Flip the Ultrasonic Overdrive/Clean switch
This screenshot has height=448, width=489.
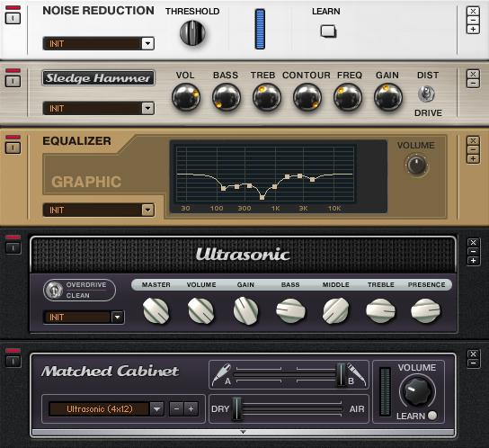pyautogui.click(x=54, y=290)
